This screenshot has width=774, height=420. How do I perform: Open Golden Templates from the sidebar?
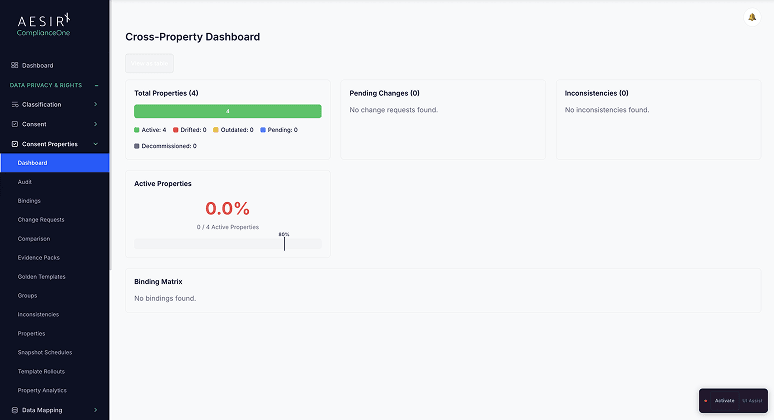pos(42,277)
